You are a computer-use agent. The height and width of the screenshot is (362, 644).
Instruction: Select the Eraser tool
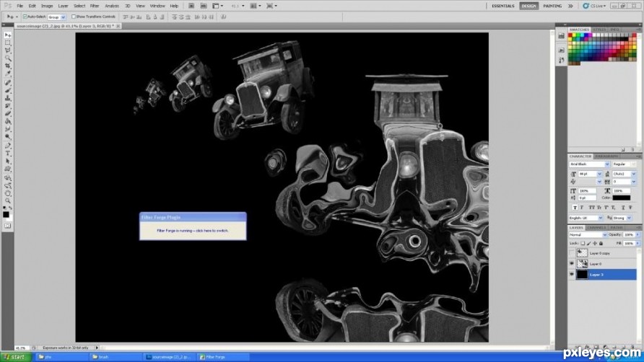[x=8, y=114]
